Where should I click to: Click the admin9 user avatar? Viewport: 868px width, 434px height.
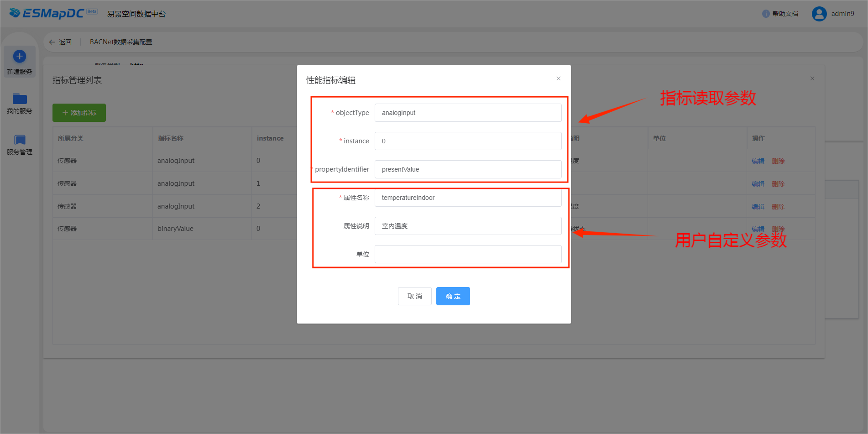pos(819,14)
